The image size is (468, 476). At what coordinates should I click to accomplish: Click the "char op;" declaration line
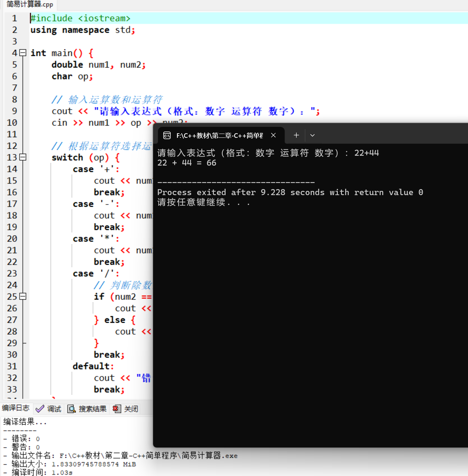coord(72,76)
